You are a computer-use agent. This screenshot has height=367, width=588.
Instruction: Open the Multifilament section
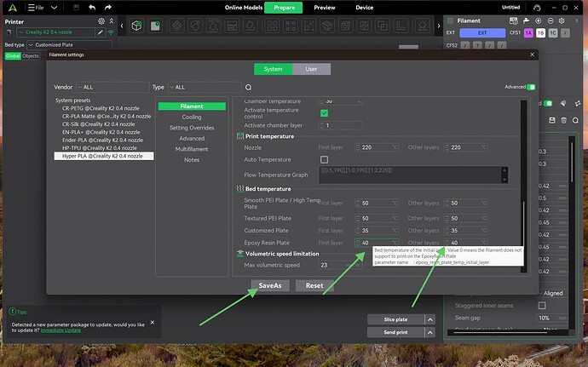(192, 149)
